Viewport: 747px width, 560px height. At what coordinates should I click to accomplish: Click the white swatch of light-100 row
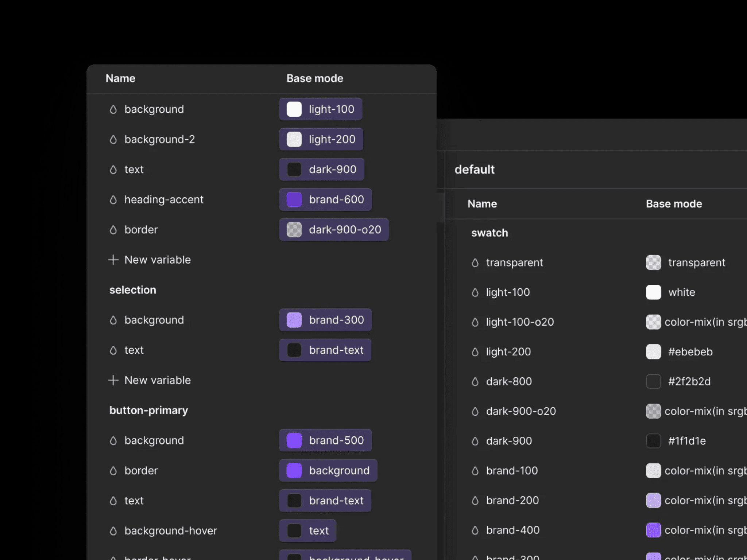(653, 292)
